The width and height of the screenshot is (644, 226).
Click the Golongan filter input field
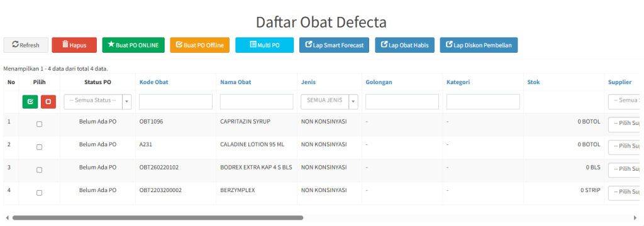(402, 102)
